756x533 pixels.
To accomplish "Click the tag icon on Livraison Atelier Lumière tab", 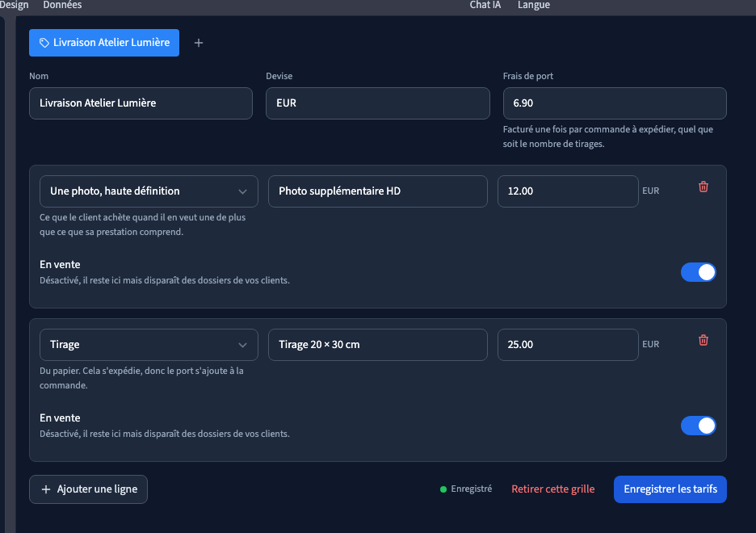I will click(x=44, y=43).
